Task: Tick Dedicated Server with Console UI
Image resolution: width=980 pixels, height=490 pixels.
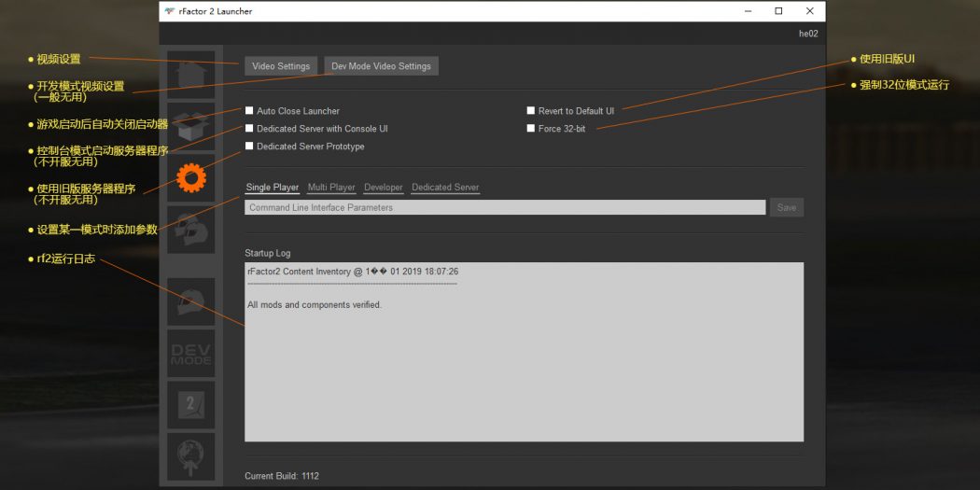Action: (249, 128)
